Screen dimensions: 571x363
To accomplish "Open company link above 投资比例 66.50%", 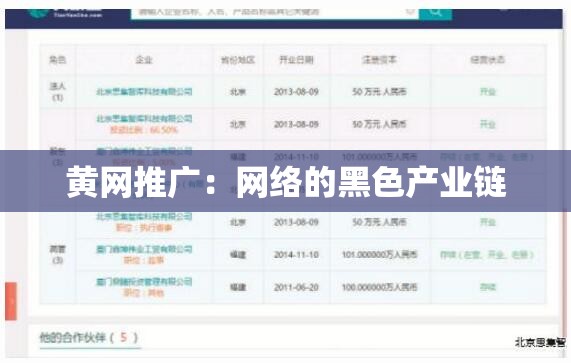I will click(144, 119).
